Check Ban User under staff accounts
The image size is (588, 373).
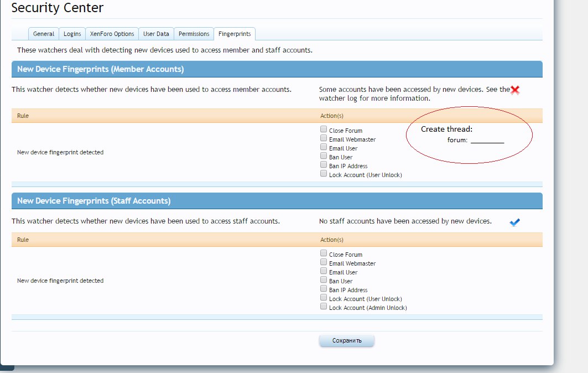[324, 280]
